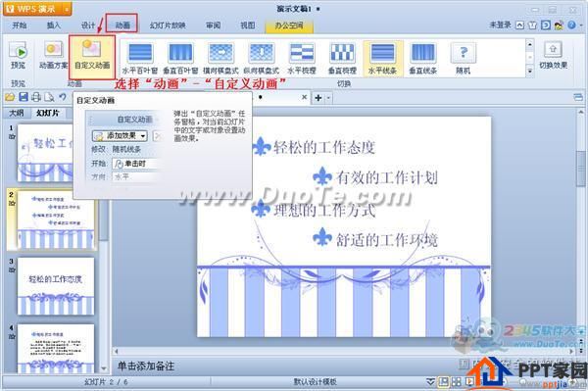Apply the 随机 random transition
588x391 pixels.
pyautogui.click(x=464, y=58)
